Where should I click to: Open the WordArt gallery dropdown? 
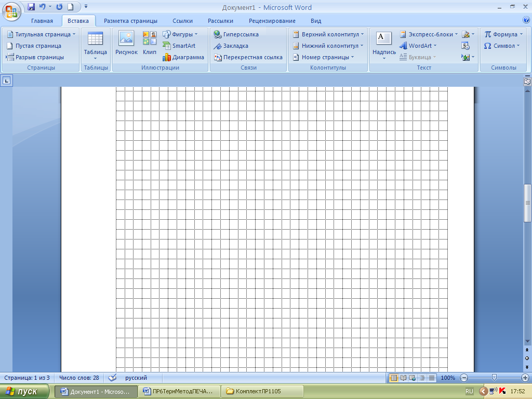418,46
